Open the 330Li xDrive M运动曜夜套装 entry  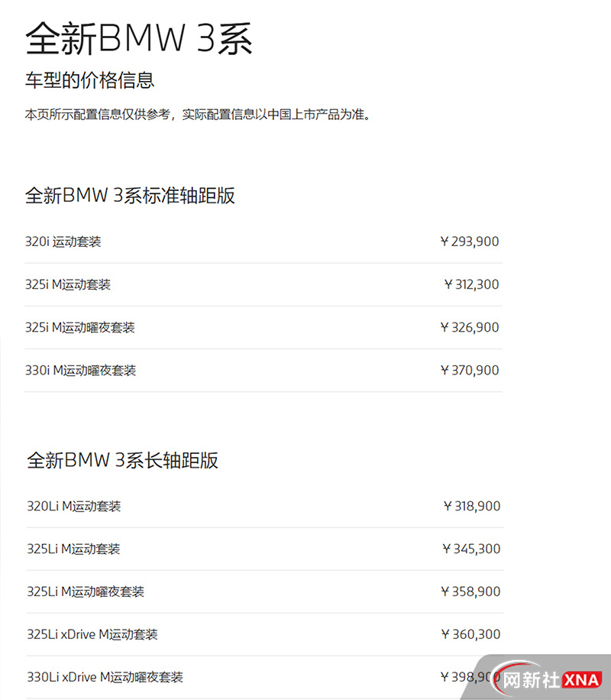click(x=105, y=677)
